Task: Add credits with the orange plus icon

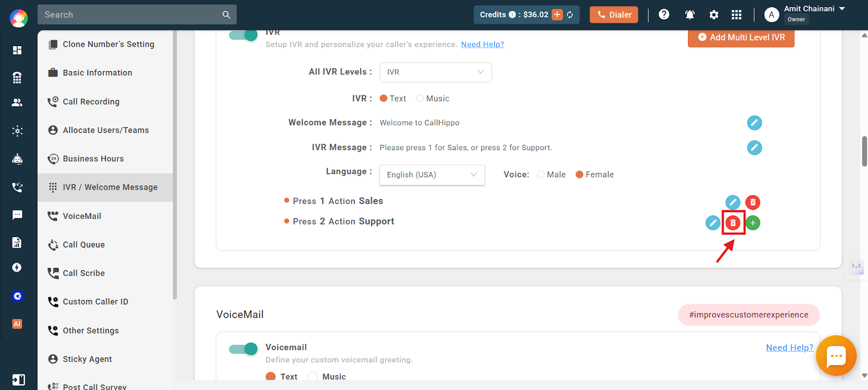Action: point(557,15)
